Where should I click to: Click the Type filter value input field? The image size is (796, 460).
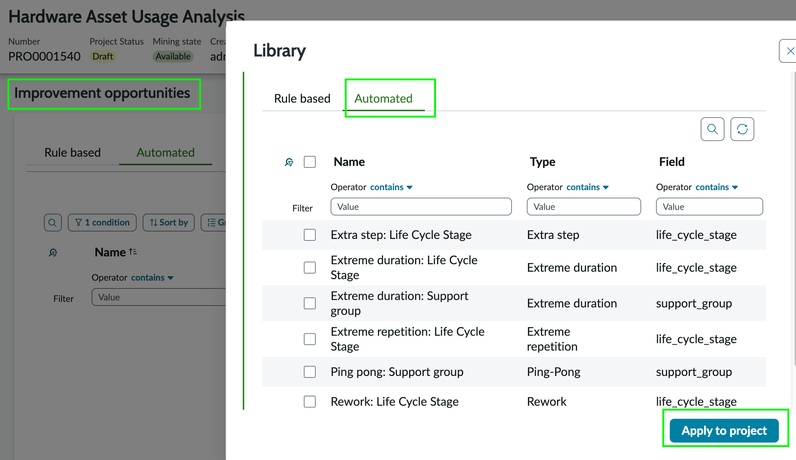(x=584, y=207)
